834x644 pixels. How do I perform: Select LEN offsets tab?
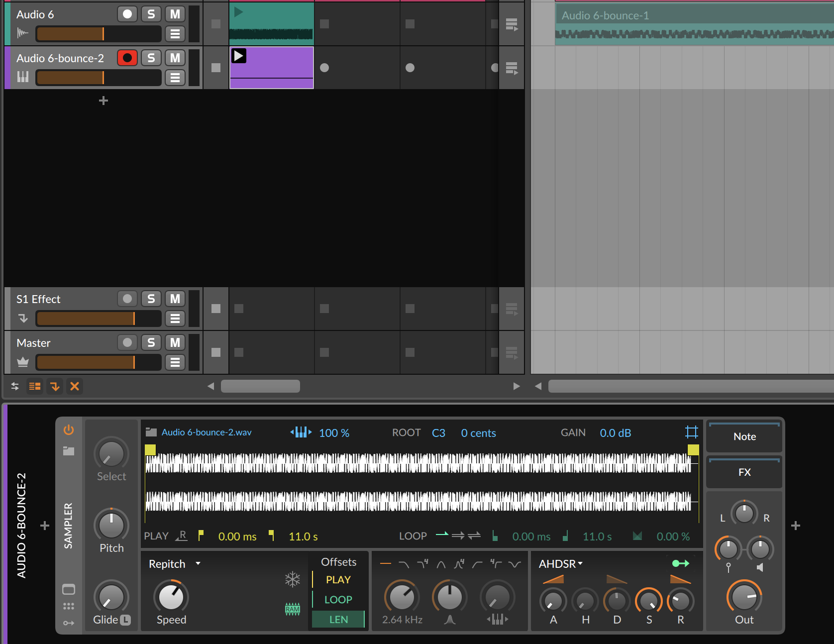coord(338,620)
